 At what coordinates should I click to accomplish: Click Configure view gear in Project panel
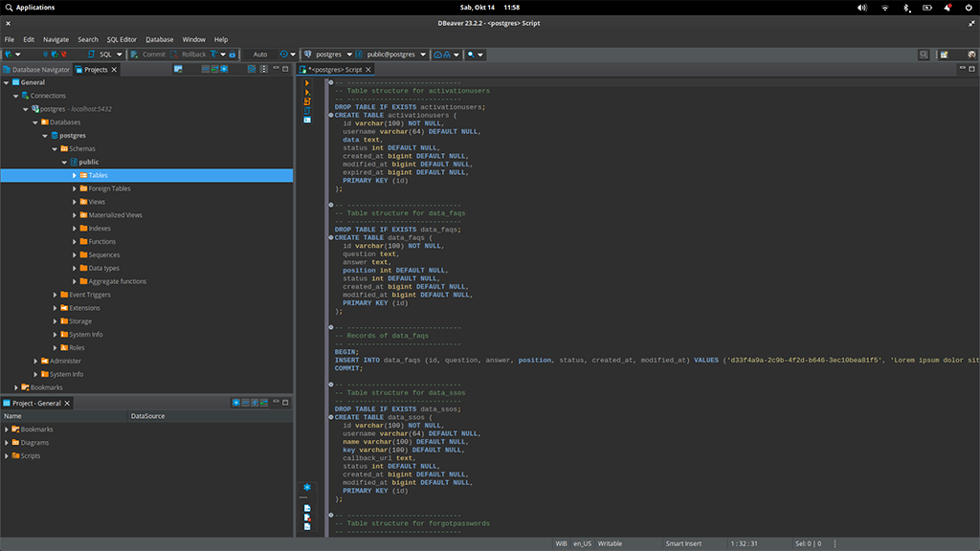coord(236,403)
